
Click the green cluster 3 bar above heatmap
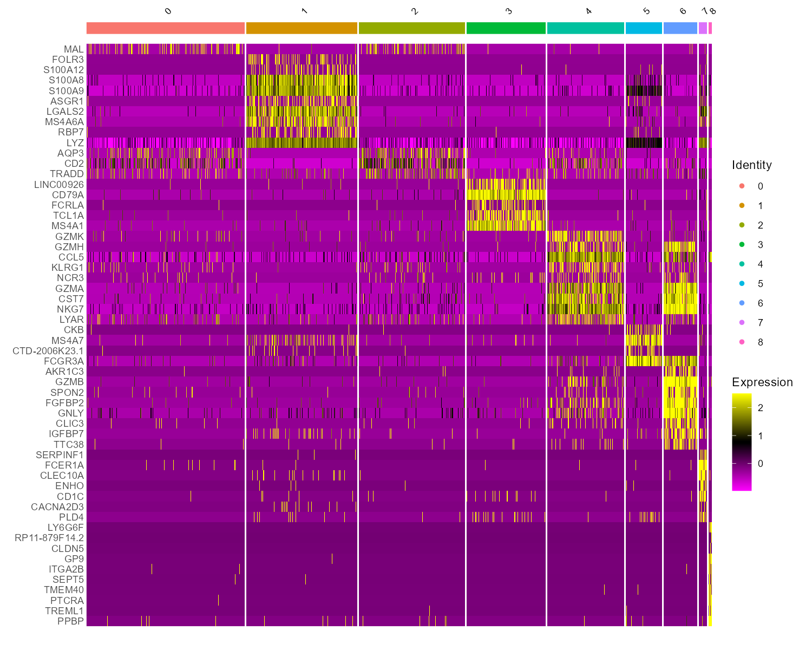click(506, 28)
